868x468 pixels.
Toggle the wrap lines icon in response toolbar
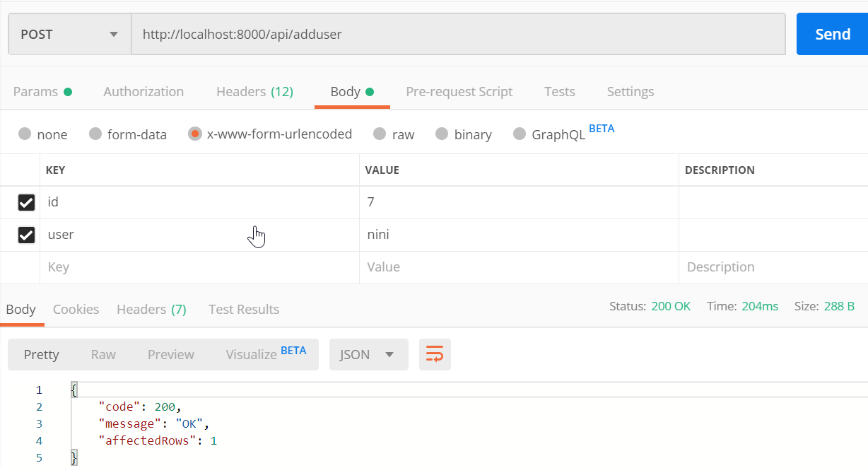435,354
